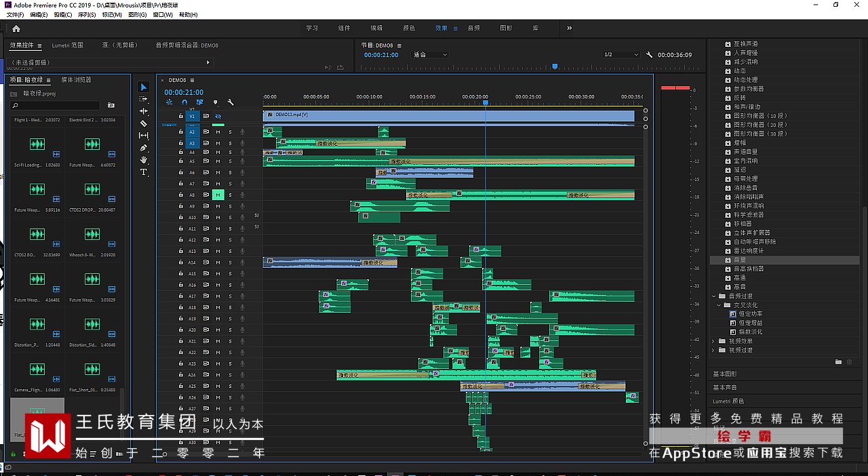This screenshot has width=868, height=476.
Task: Select the Slip tool
Action: (144, 136)
